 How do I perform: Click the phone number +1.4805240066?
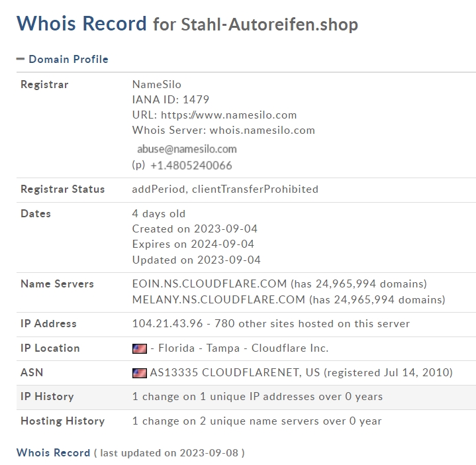click(191, 166)
